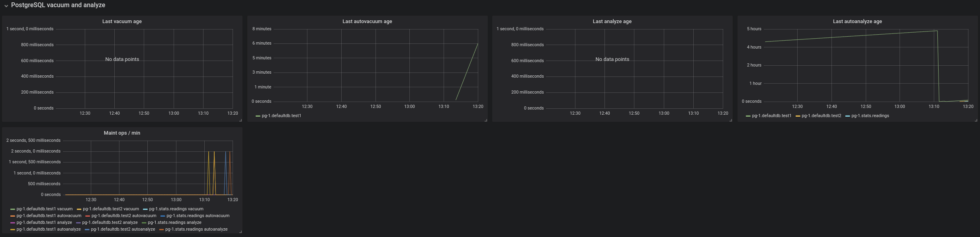The height and width of the screenshot is (237, 980).
Task: Open the Last autovacuum age panel title menu
Action: [x=367, y=22]
